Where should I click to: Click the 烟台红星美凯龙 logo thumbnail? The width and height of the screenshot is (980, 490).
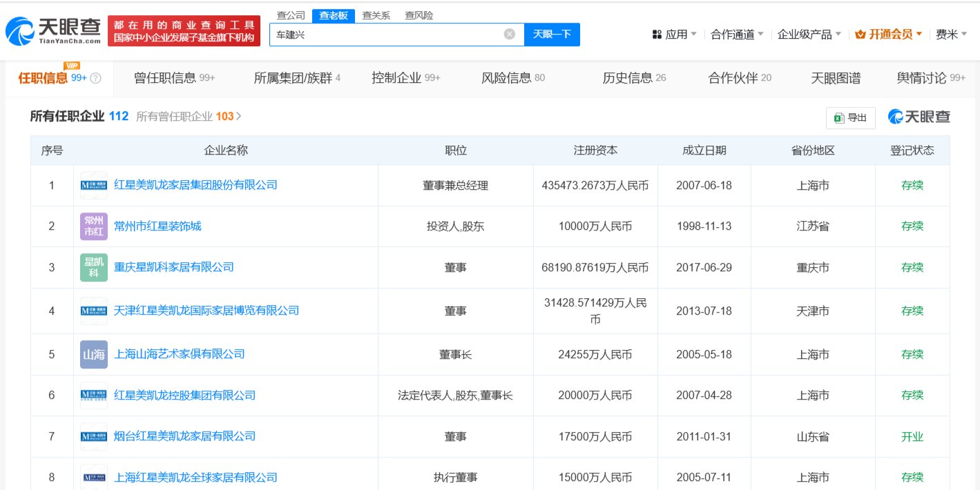[93, 436]
